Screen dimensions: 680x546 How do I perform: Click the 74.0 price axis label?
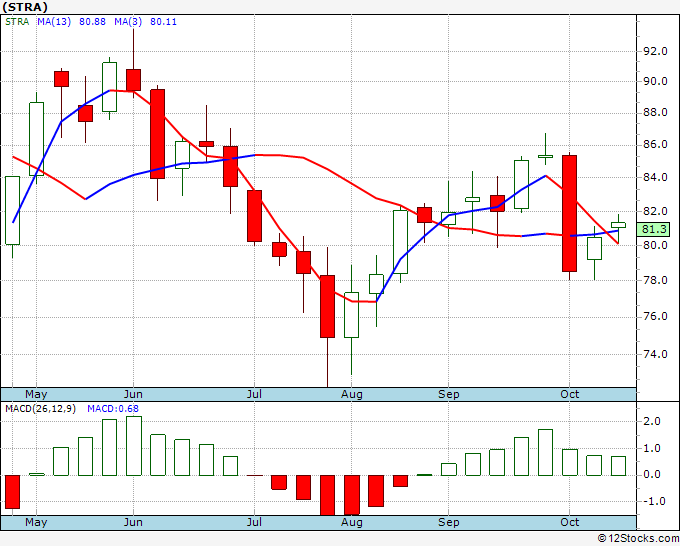[x=655, y=354]
